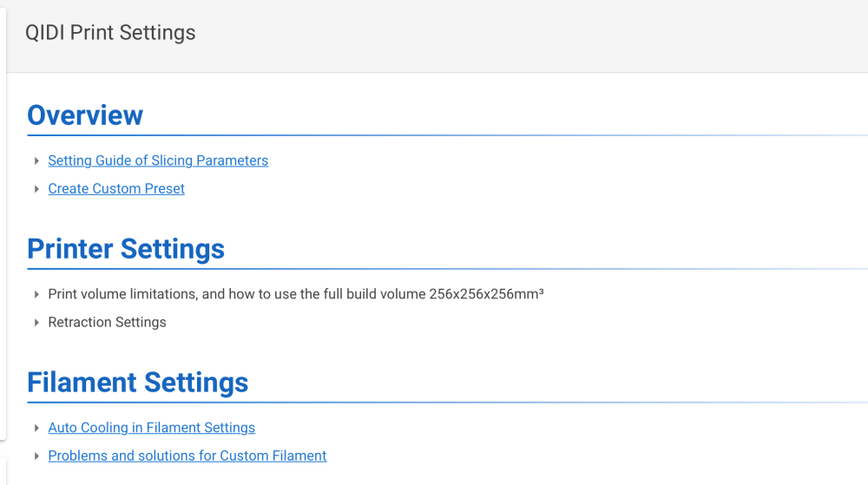Click the Printer Settings section heading

click(x=126, y=249)
